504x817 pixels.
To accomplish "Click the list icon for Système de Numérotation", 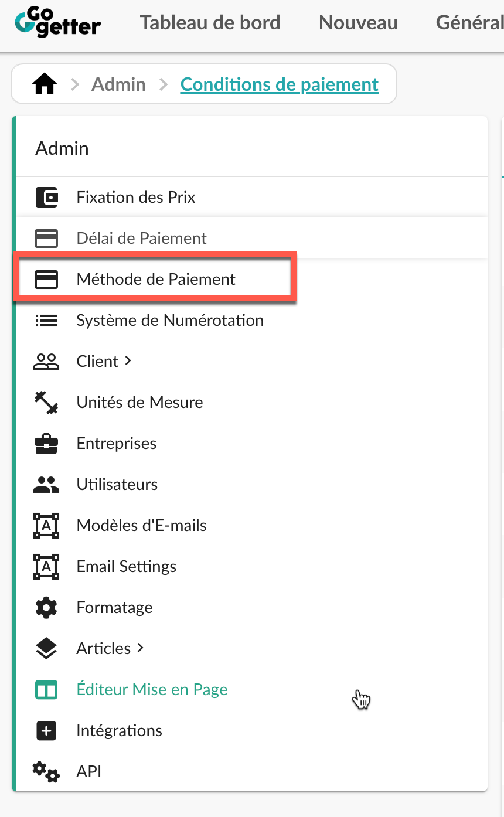I will pos(46,321).
